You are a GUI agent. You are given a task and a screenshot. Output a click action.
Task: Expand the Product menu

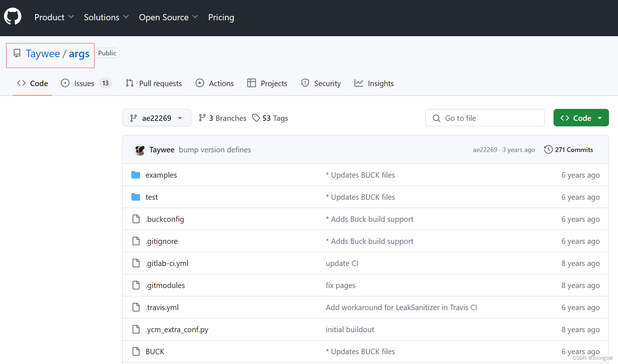[54, 17]
